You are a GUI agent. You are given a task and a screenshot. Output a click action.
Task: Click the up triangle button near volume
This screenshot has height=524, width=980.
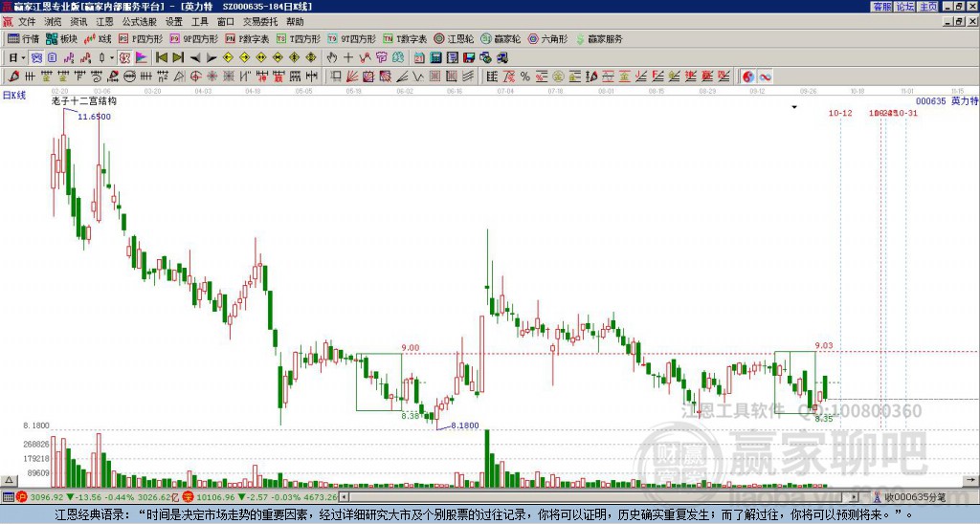pos(9,480)
